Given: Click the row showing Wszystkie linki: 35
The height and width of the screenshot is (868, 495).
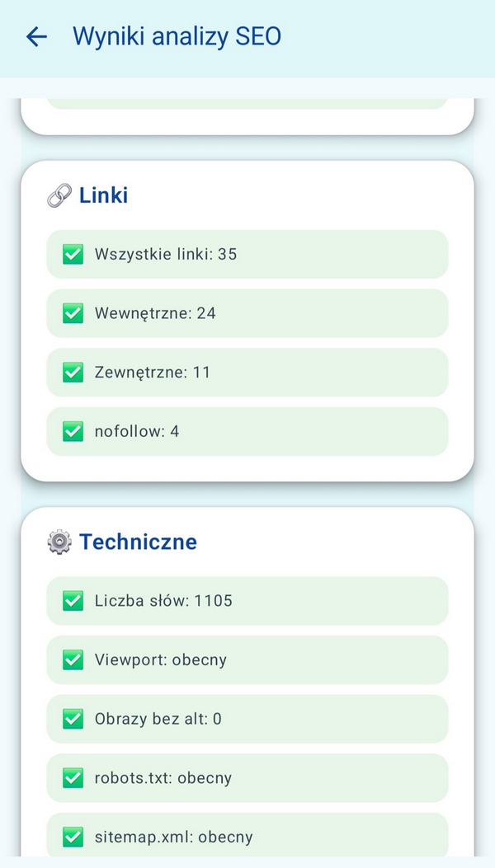Looking at the screenshot, I should click(x=247, y=254).
